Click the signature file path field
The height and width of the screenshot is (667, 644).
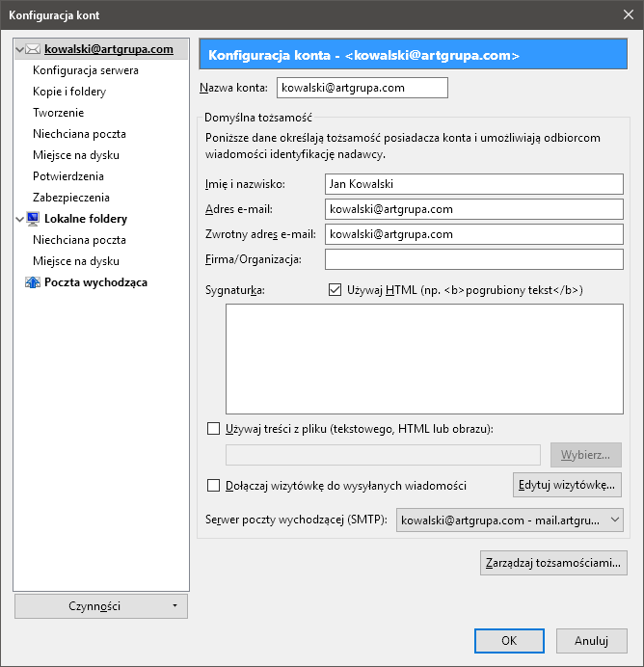click(x=384, y=455)
